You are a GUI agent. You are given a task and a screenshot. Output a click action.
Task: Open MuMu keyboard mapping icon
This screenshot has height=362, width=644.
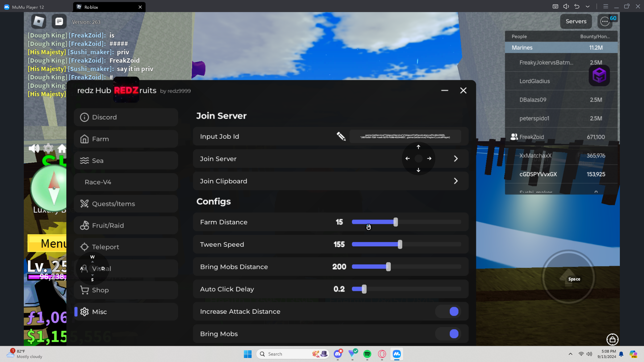555,6
